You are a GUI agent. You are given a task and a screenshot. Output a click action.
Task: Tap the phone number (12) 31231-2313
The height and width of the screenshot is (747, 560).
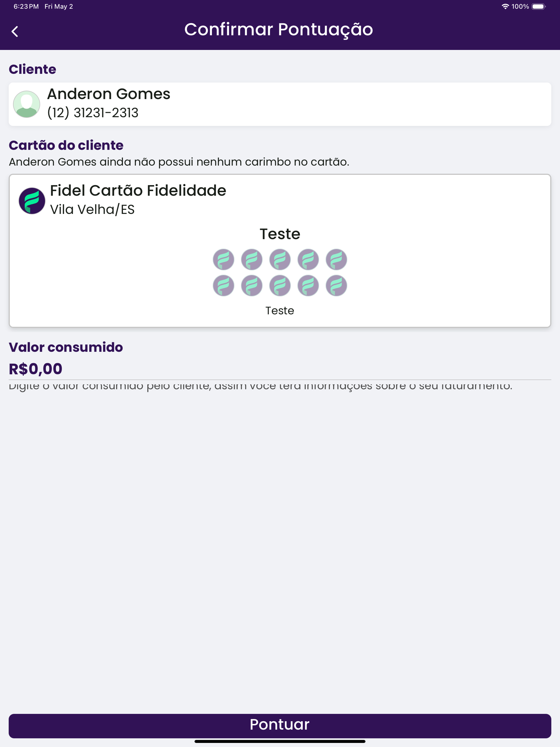pos(93,113)
